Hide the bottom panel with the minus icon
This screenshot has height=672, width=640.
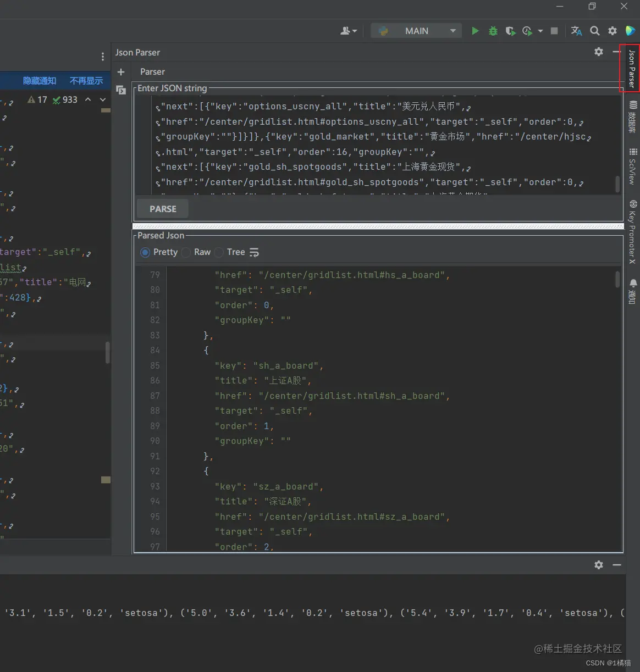[617, 565]
